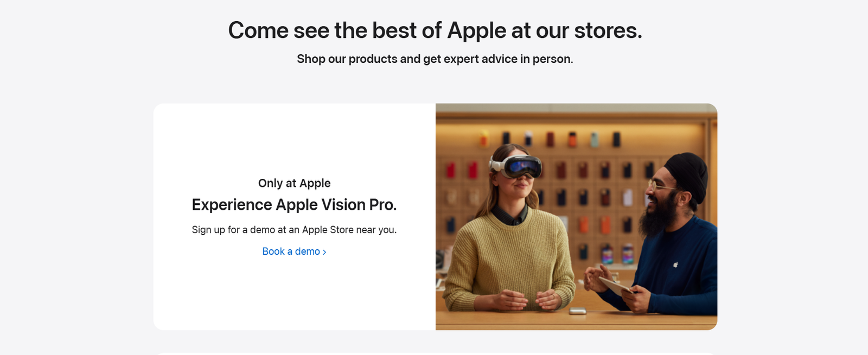Select the "Experience Apple Vision Pro." title
This screenshot has height=355, width=868.
pos(294,205)
